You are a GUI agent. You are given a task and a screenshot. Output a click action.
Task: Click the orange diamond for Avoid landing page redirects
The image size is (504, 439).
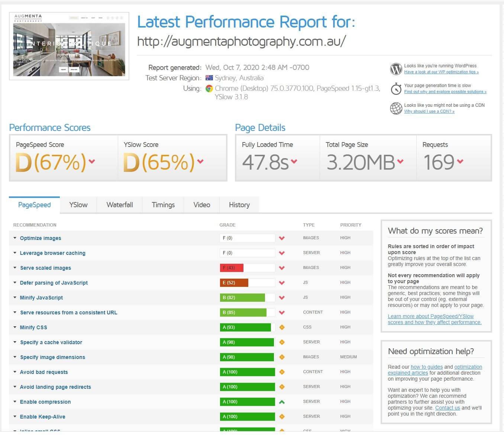pos(282,387)
